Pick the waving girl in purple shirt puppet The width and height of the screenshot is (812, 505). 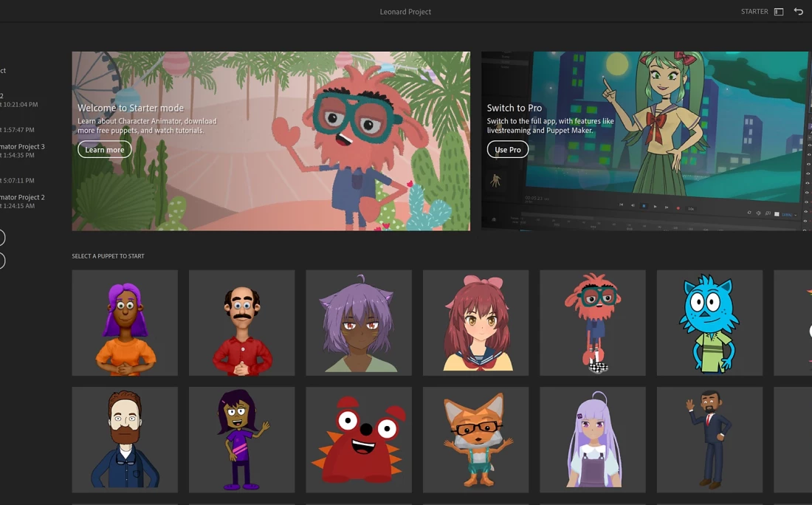pyautogui.click(x=241, y=439)
